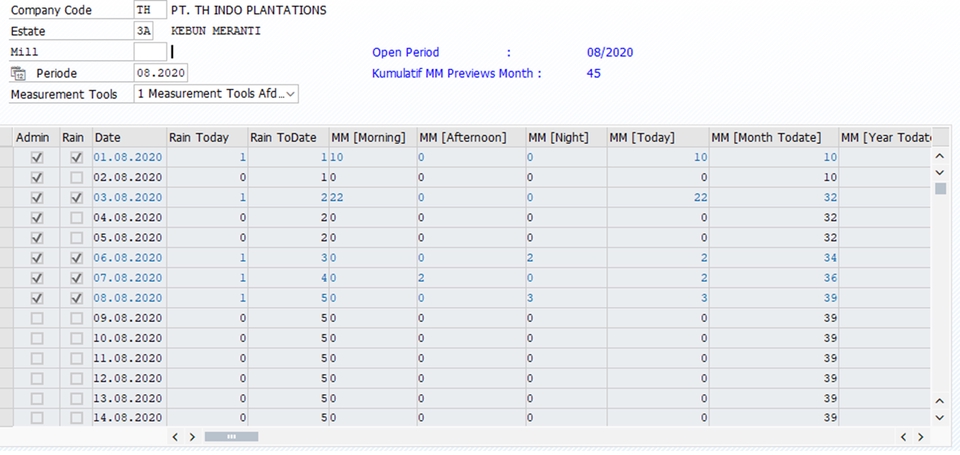
Task: Click the Rain Today column header
Action: (207, 138)
